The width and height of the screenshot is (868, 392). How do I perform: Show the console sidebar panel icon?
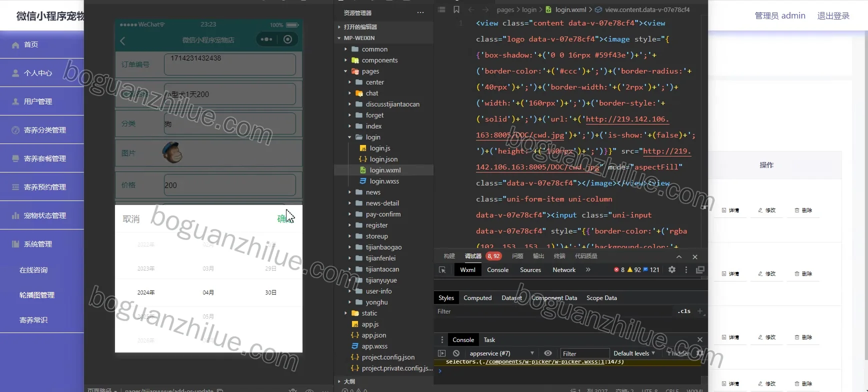coord(441,353)
